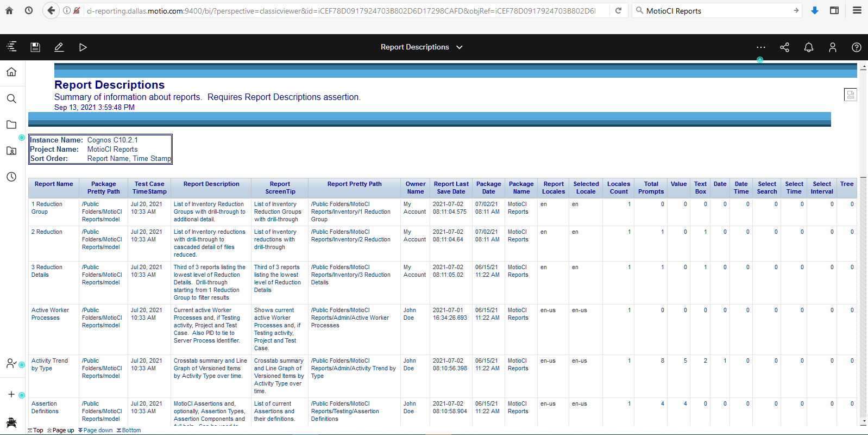Click the crossed-out lock security icon
868x435 pixels.
point(77,10)
